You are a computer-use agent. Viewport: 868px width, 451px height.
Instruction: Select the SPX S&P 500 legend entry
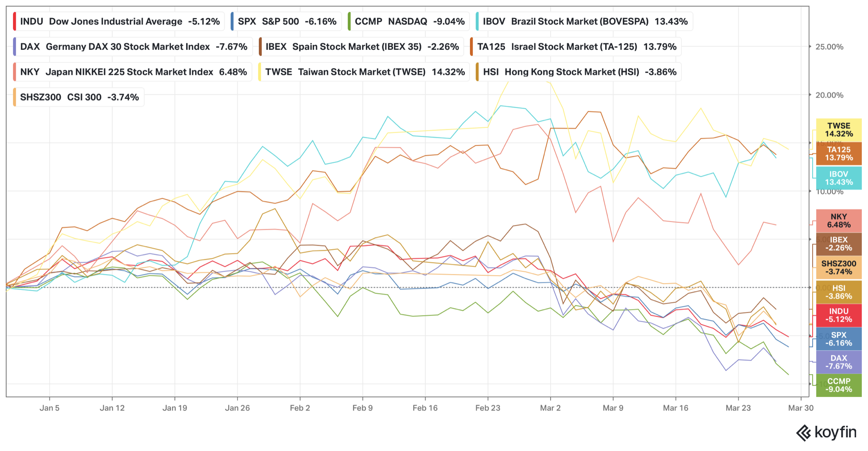(x=286, y=22)
